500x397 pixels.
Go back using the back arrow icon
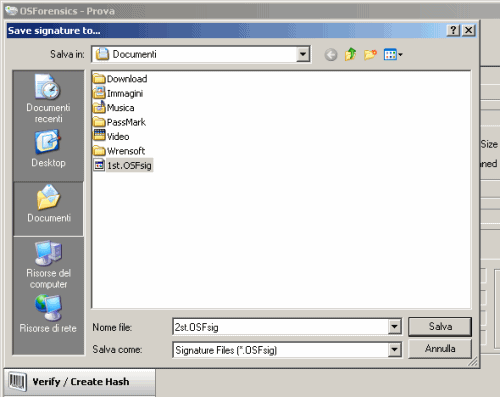click(331, 55)
